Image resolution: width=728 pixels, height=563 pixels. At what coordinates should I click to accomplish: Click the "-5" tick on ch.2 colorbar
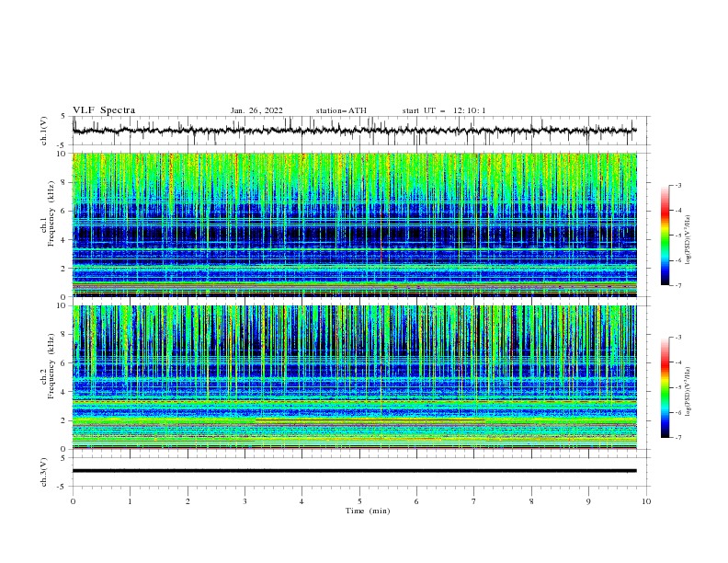(677, 387)
